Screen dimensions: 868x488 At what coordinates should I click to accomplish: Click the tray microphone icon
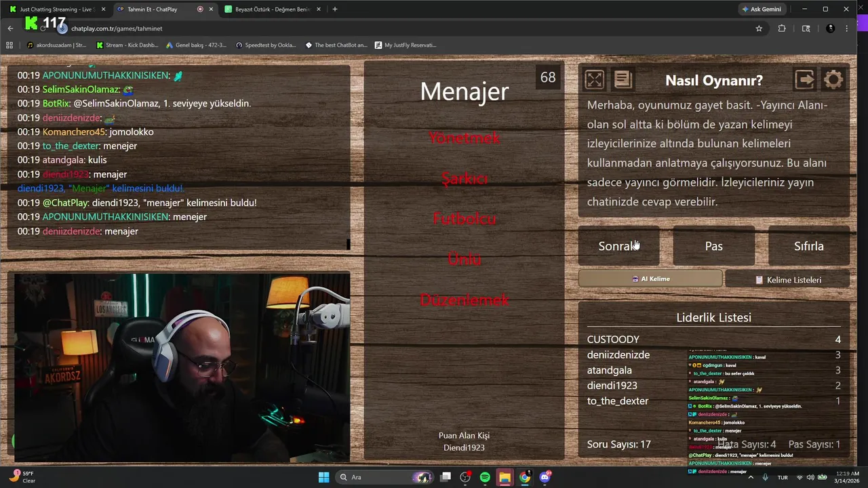(x=765, y=477)
